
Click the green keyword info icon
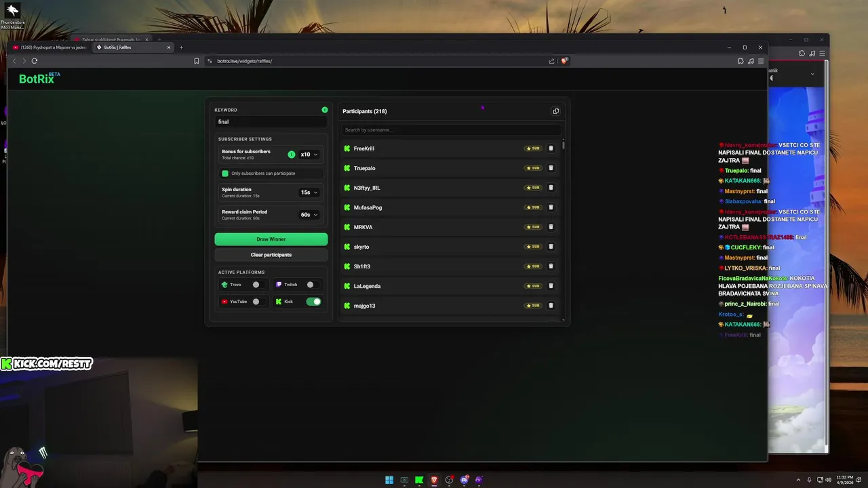[x=325, y=110]
